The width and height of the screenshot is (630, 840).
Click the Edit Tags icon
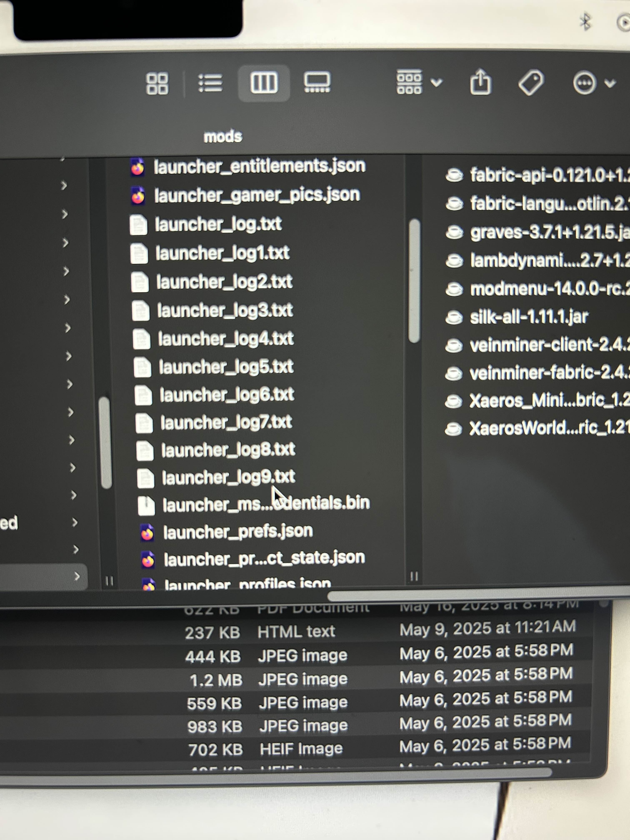tap(531, 82)
